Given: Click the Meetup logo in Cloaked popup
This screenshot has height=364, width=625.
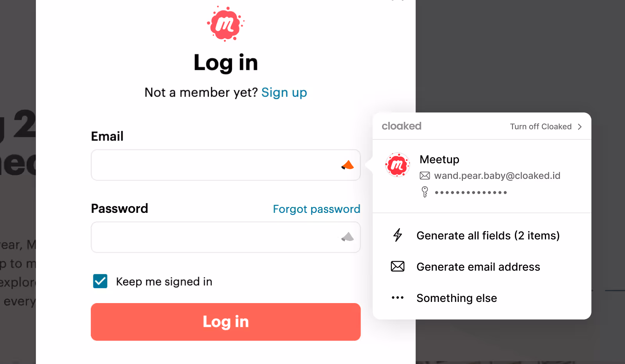Looking at the screenshot, I should tap(397, 165).
